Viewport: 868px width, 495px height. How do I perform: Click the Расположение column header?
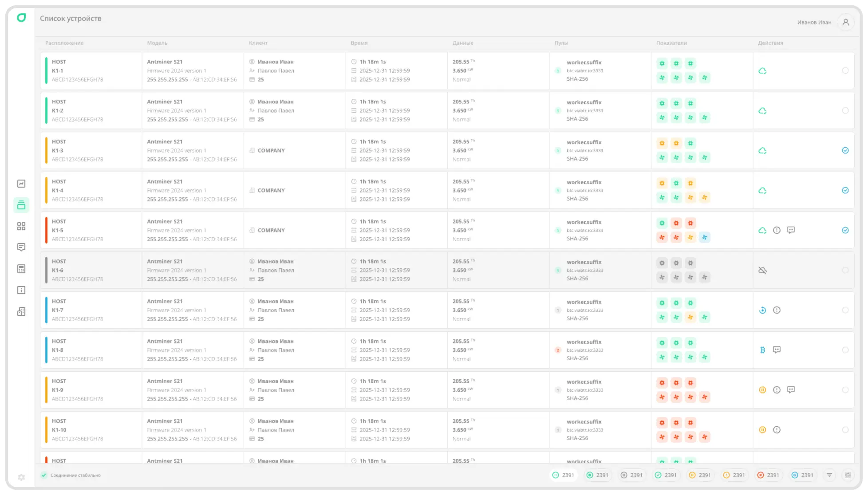(64, 43)
